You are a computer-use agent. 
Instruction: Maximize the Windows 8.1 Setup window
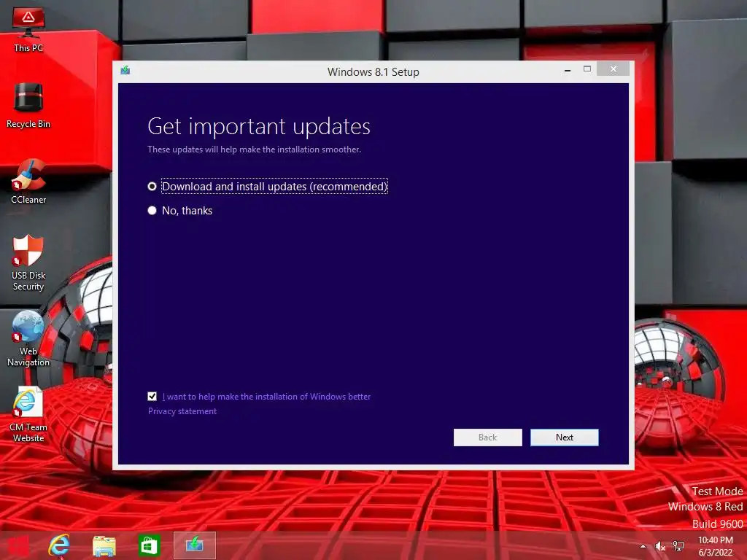tap(587, 69)
